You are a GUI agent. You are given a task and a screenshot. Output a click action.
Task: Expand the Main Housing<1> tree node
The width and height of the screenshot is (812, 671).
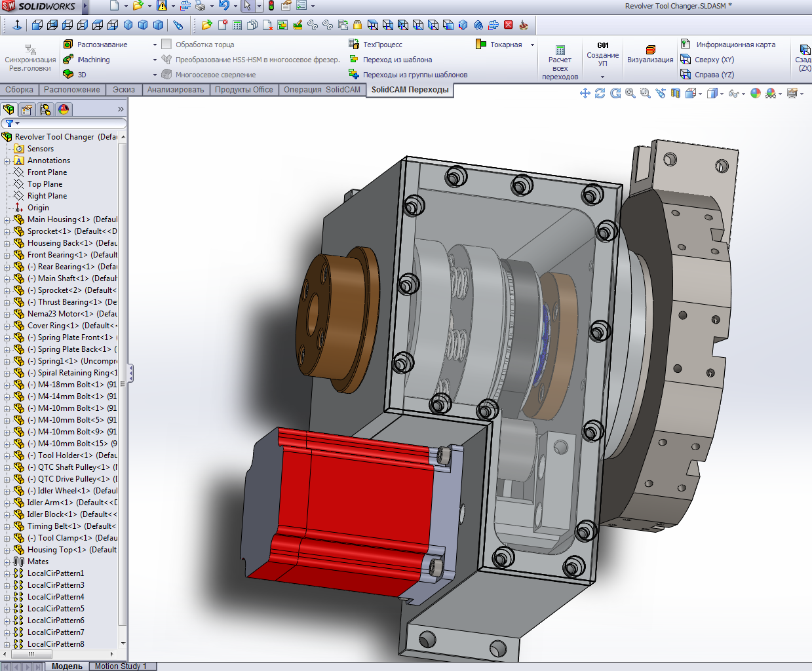[7, 220]
